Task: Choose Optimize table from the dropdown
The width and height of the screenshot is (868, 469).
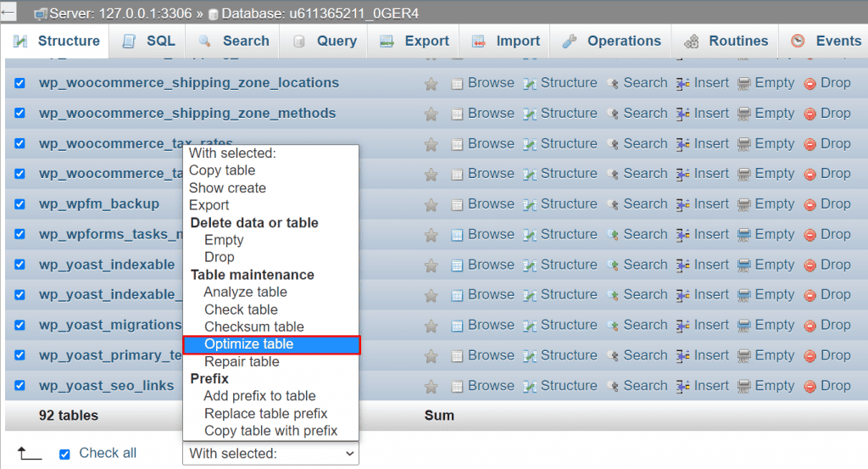Action: pos(271,344)
